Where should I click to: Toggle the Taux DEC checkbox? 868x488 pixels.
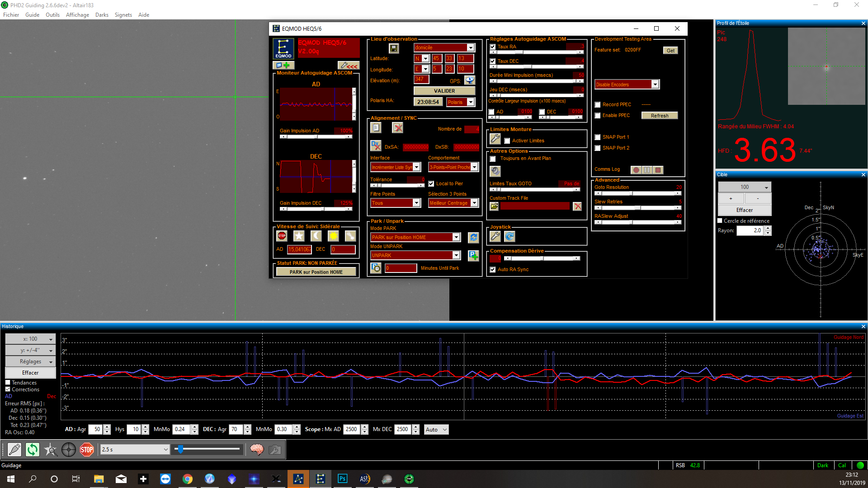click(x=493, y=61)
